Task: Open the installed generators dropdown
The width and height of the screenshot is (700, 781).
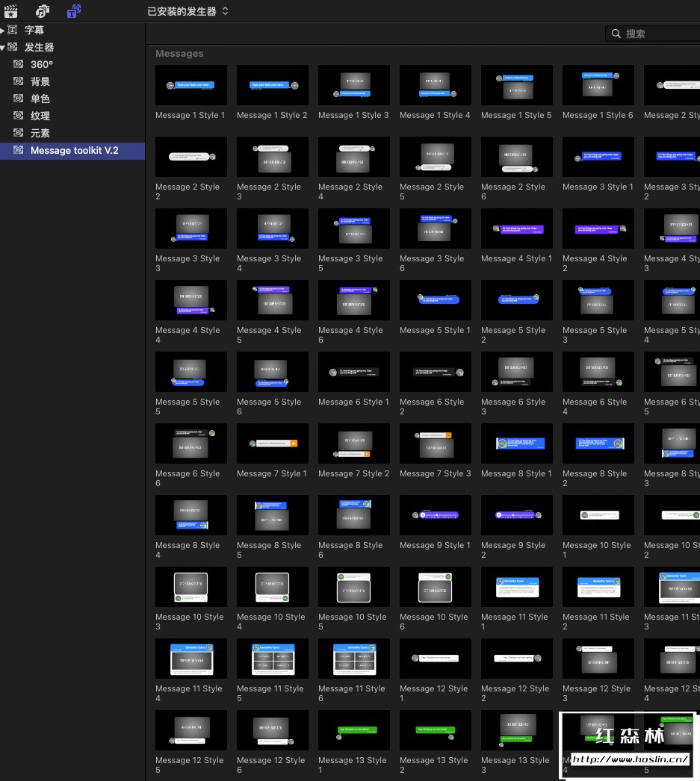Action: pyautogui.click(x=188, y=11)
